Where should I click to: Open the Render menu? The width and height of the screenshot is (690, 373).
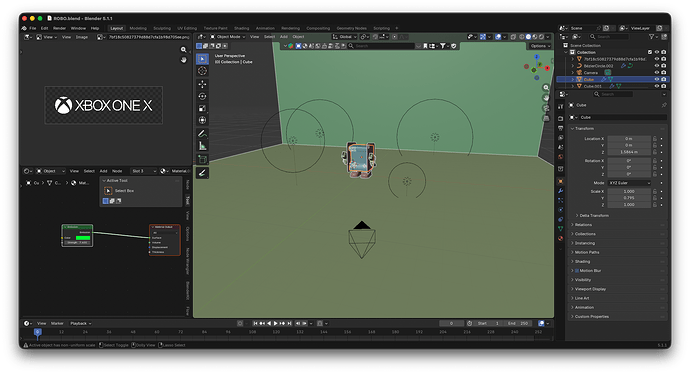(59, 28)
